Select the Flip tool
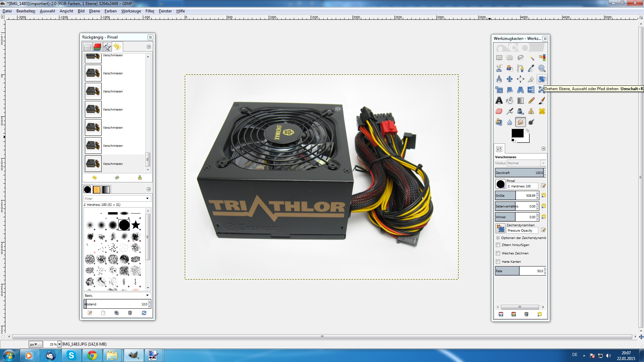Screen dimensions: 644x362 [531, 90]
